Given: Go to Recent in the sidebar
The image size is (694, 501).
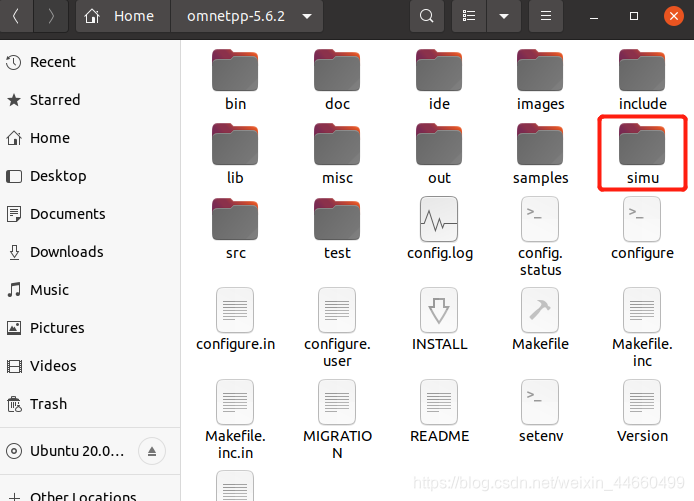Looking at the screenshot, I should coord(90,62).
